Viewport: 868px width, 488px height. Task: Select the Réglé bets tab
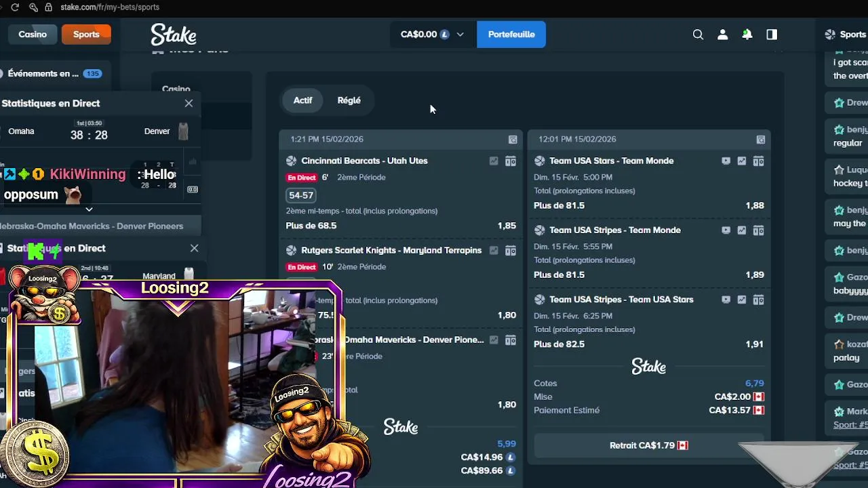pyautogui.click(x=349, y=100)
